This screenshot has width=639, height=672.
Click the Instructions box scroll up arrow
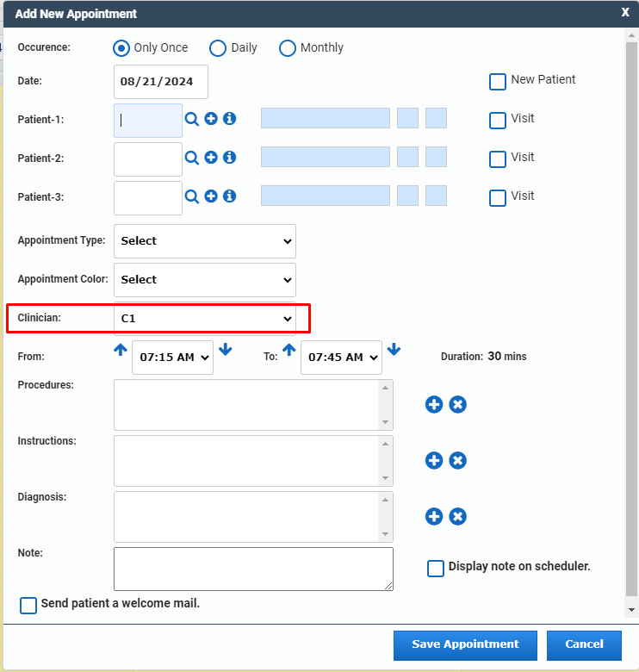click(x=386, y=444)
